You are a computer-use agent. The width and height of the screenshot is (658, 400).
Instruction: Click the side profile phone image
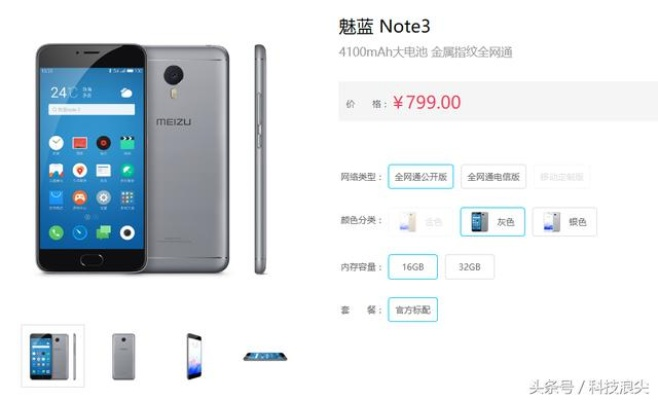coord(260,159)
